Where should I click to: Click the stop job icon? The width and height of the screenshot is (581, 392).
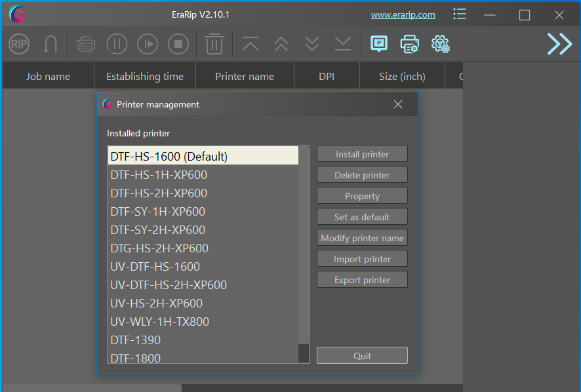click(178, 44)
